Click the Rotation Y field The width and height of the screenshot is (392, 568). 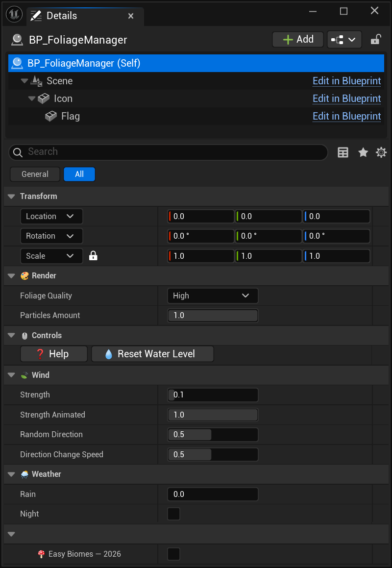coord(269,236)
